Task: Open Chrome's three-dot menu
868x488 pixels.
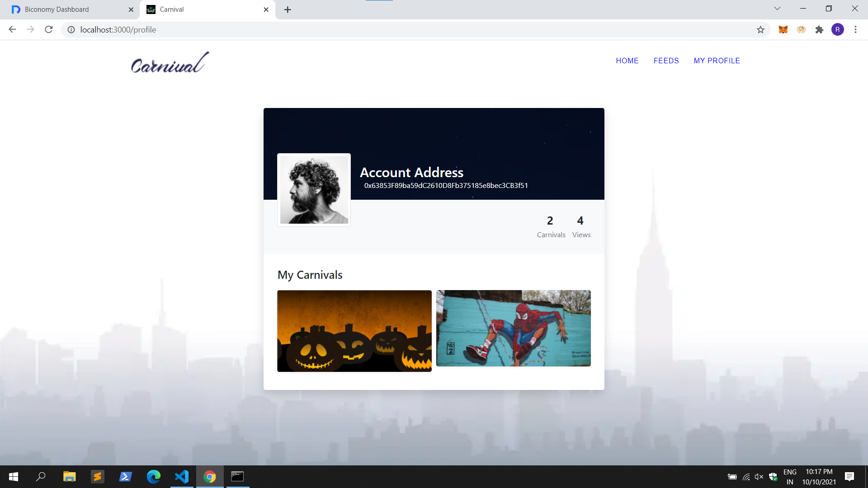Action: point(855,29)
